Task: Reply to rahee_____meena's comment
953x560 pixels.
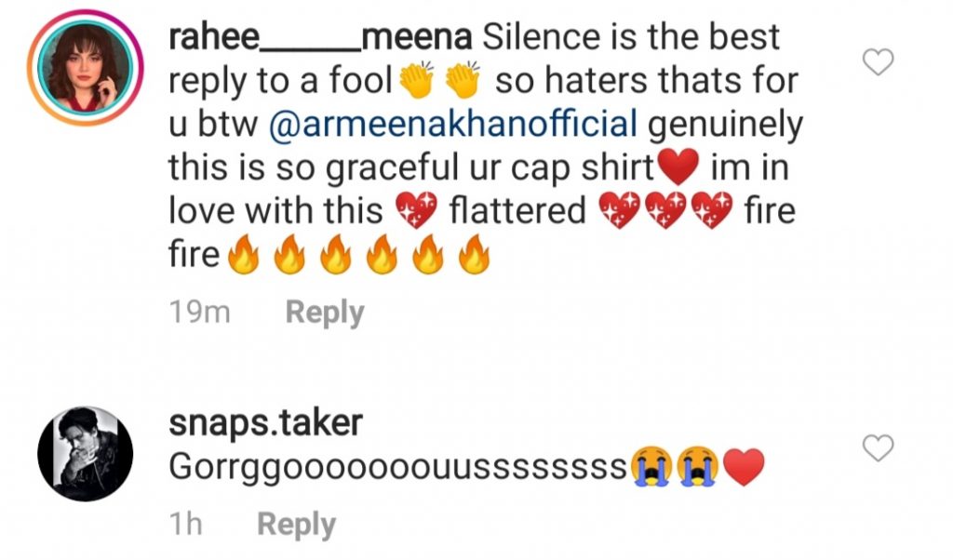Action: click(324, 313)
